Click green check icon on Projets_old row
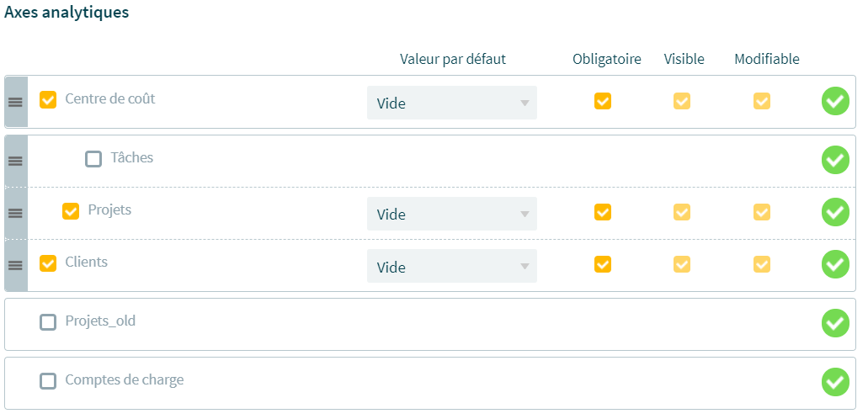868x419 pixels. point(835,323)
